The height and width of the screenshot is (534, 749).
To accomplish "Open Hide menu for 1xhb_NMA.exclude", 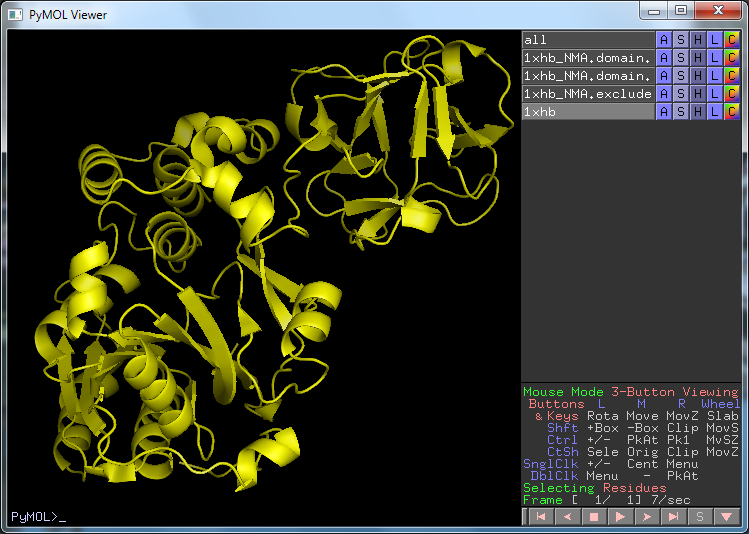I will 698,94.
